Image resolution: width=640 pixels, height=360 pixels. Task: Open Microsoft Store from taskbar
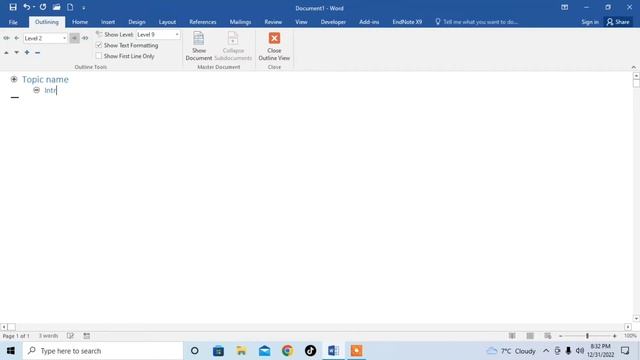[x=218, y=351]
